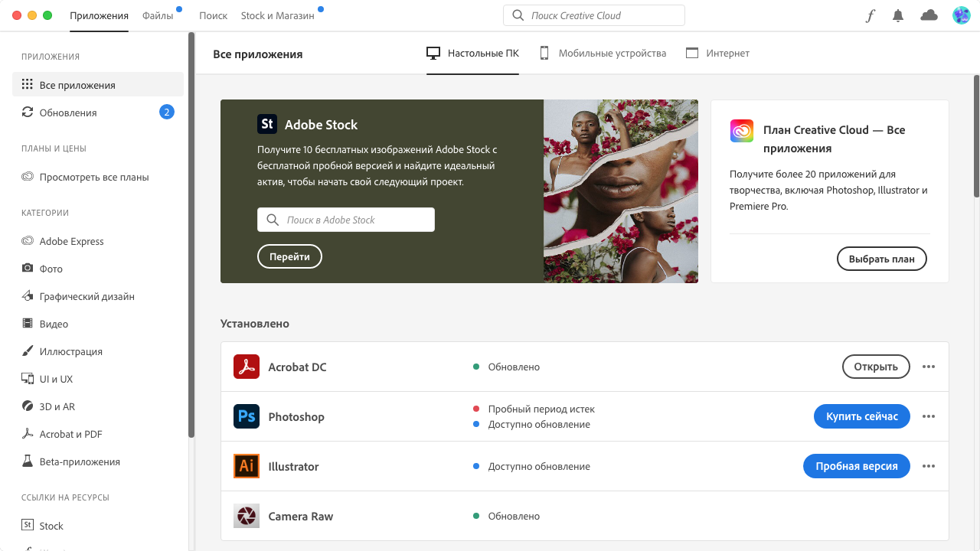The height and width of the screenshot is (551, 980).
Task: Select All apps in sidebar
Action: tap(98, 85)
